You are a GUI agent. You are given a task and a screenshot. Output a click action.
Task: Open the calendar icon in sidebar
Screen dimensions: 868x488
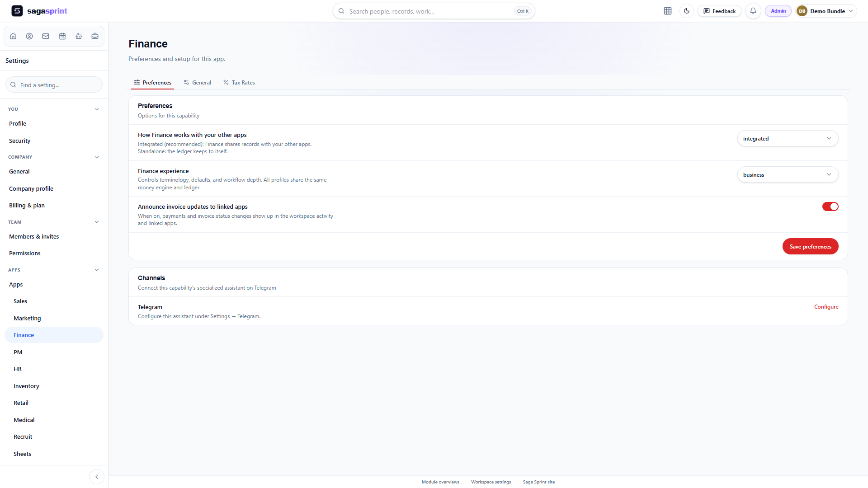pos(62,36)
